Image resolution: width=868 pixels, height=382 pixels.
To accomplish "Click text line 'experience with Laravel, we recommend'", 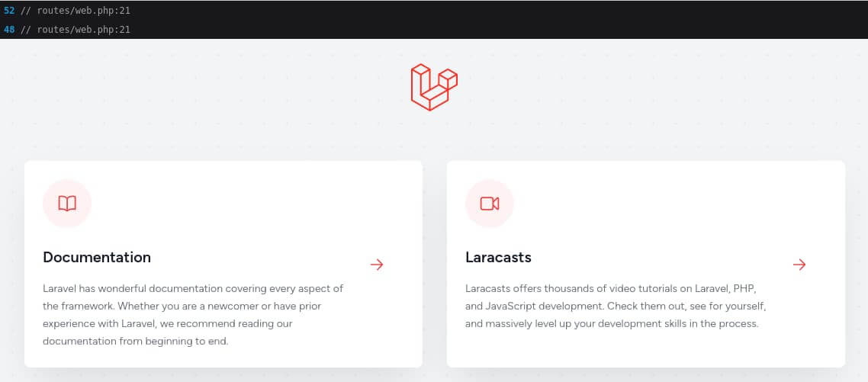I will pos(167,323).
